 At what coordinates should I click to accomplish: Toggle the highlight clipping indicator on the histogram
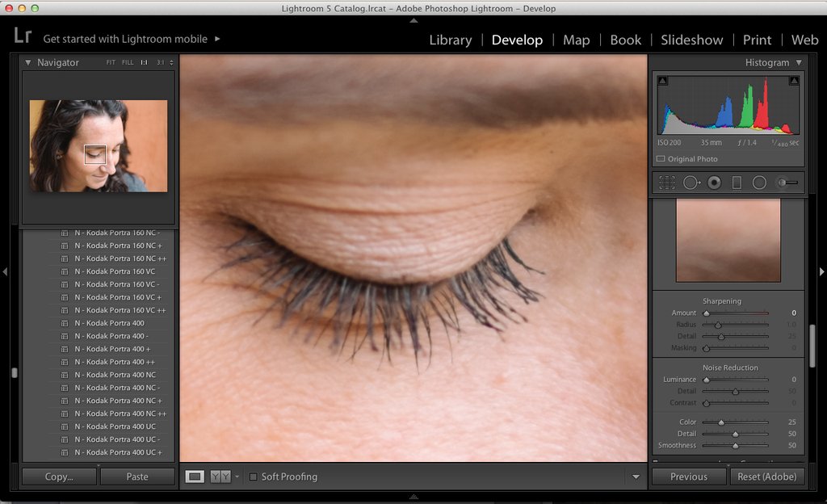(x=793, y=81)
